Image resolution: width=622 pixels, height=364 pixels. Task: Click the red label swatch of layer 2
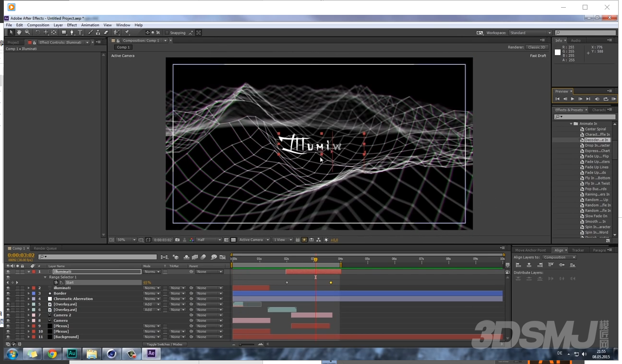(x=33, y=288)
